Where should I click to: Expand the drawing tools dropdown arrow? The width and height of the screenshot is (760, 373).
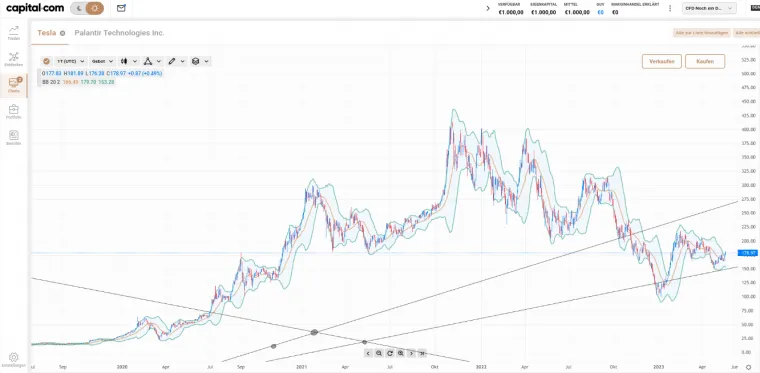point(183,62)
